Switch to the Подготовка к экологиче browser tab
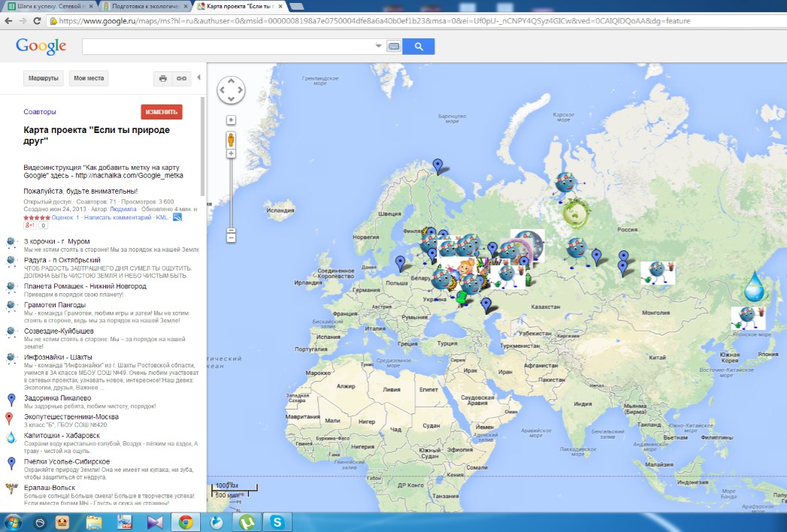The width and height of the screenshot is (787, 532). point(146,6)
